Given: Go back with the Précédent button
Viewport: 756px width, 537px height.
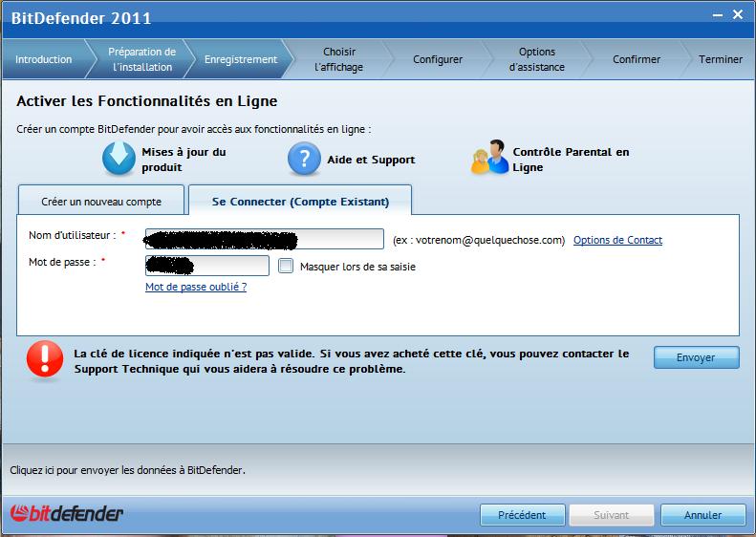Looking at the screenshot, I should click(522, 515).
